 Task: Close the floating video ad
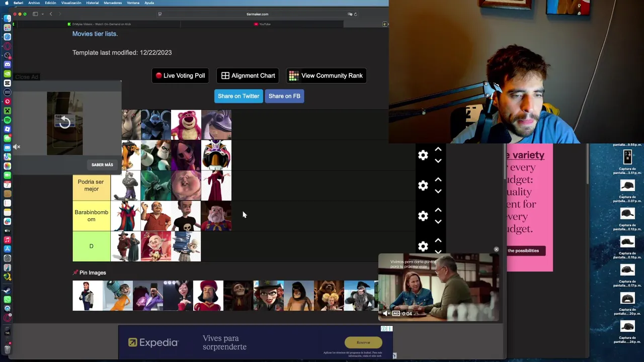496,249
